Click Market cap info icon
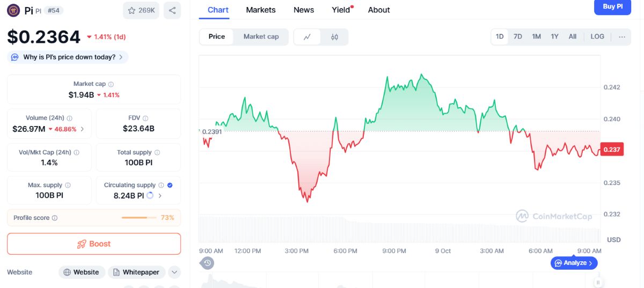Screen dimensions: 644x288 (x=111, y=84)
